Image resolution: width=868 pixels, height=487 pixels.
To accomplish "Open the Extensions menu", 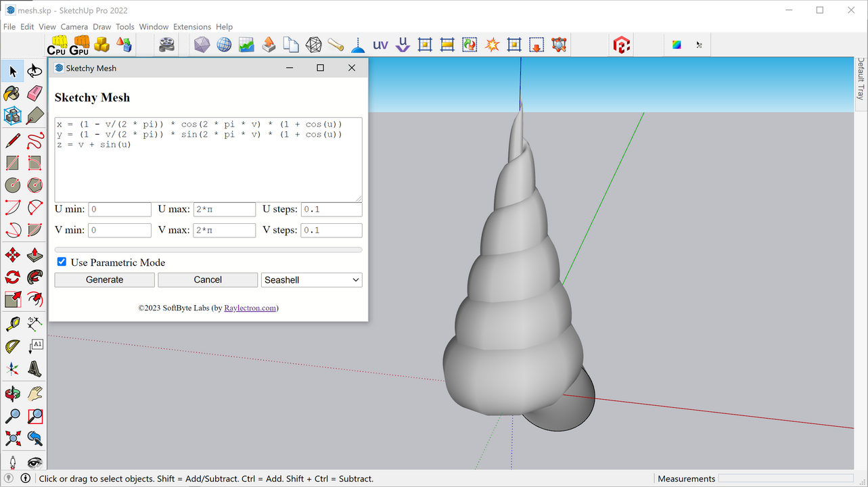I will [x=192, y=26].
